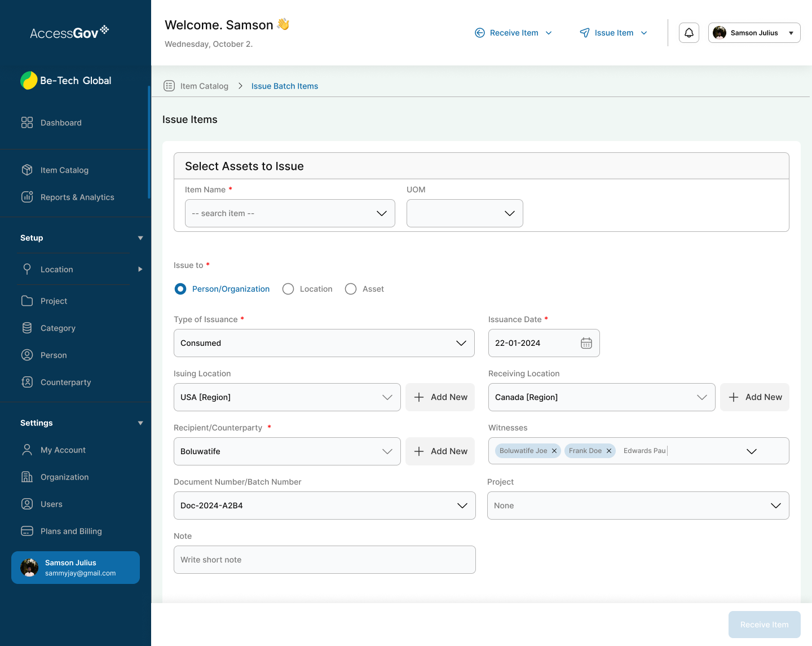Select the Location radio option

(x=288, y=289)
